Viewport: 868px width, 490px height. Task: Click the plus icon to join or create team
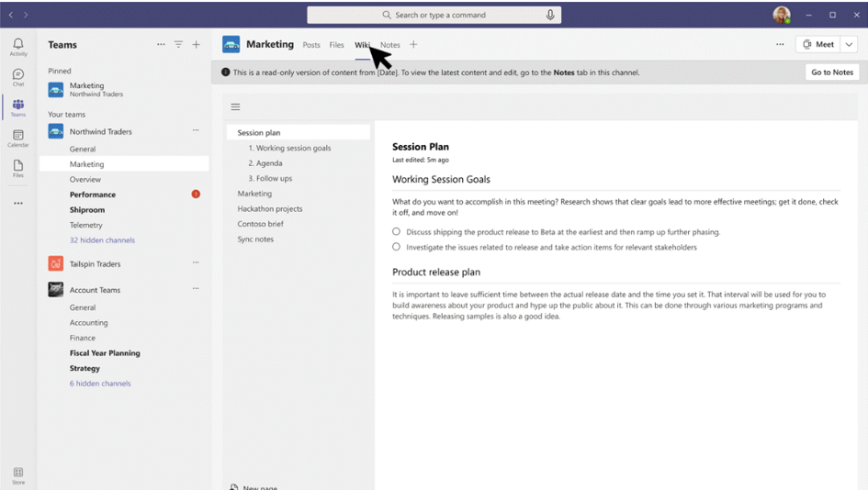(196, 44)
